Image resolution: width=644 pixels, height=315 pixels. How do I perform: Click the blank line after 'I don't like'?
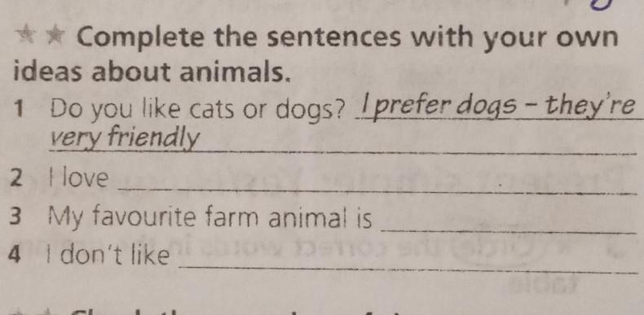(408, 270)
